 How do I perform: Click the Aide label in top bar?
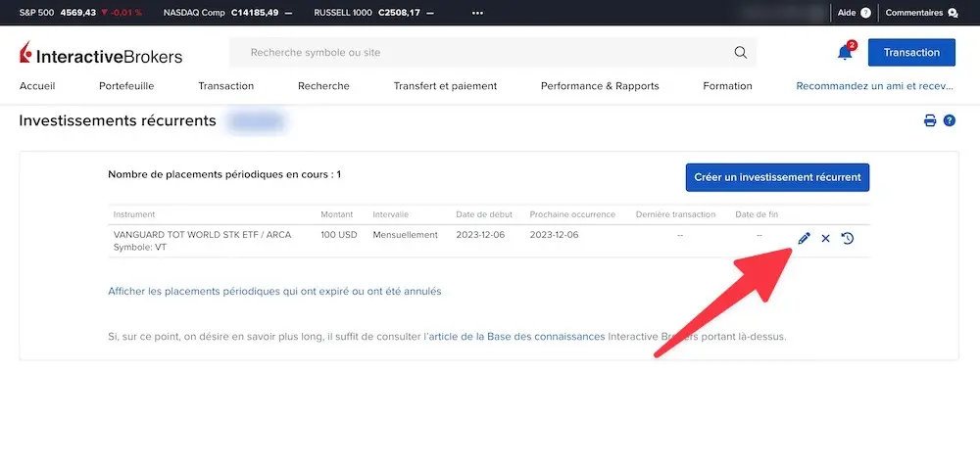tap(846, 13)
